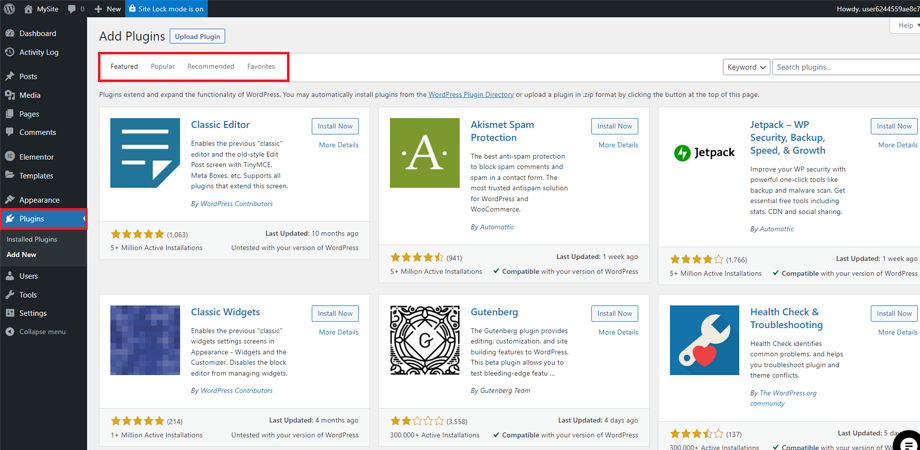Screen dimensions: 920x450
Task: Click the Classic Widgets plugin icon
Action: click(x=145, y=340)
